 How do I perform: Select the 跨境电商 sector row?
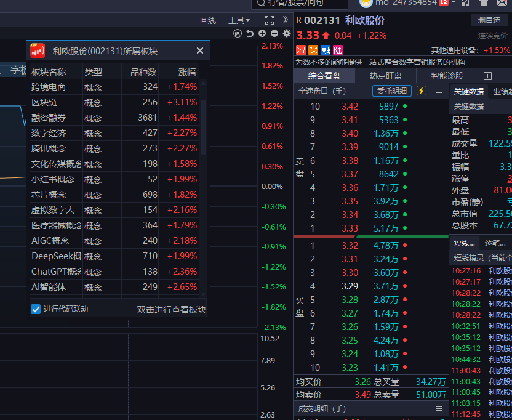click(114, 87)
